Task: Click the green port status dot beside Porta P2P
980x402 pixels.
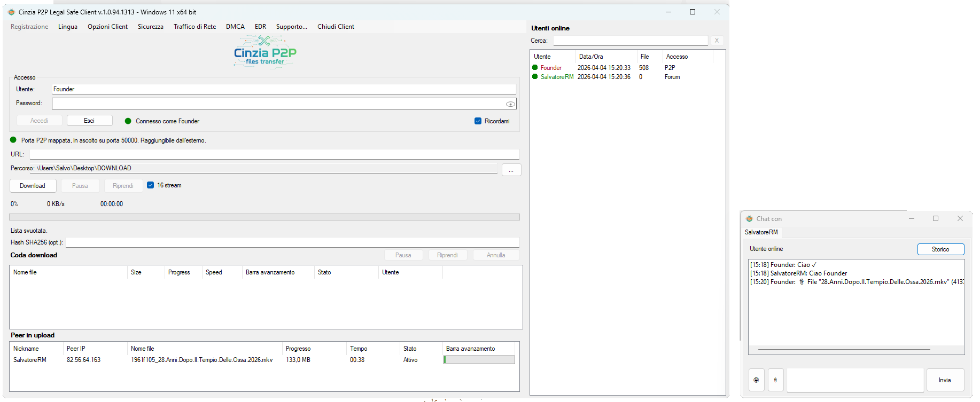Action: point(13,140)
